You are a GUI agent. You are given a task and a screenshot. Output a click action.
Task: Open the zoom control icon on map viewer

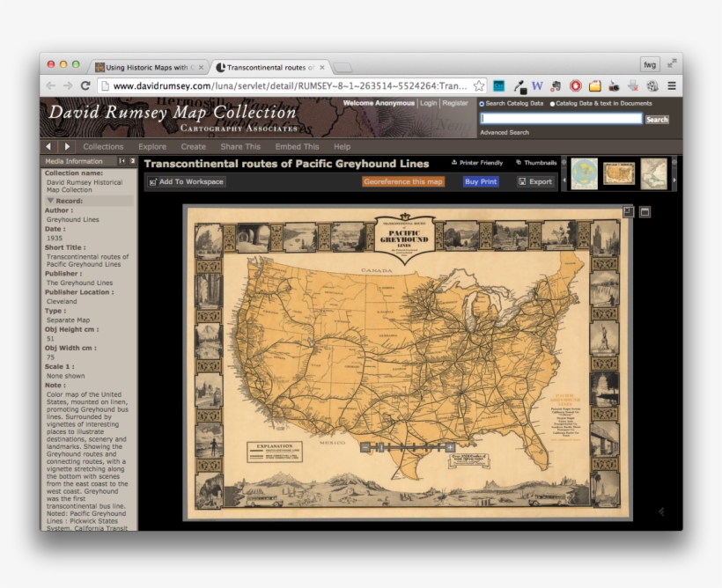click(x=626, y=211)
